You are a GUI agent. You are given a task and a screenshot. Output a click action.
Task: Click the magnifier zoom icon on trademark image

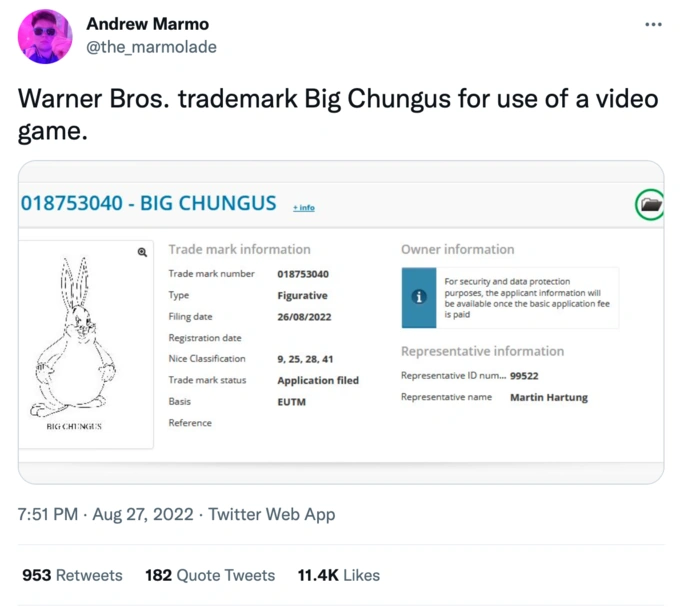click(143, 253)
